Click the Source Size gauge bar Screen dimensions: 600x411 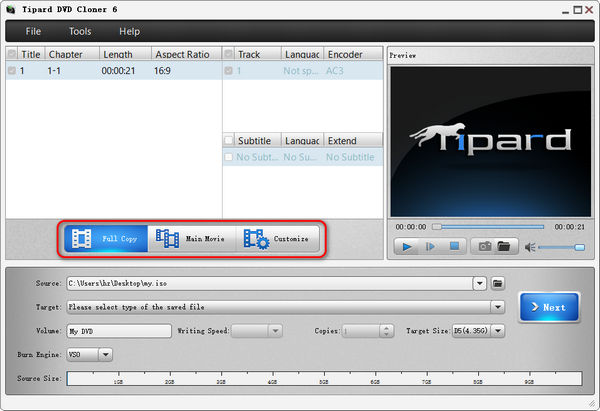pos(324,378)
